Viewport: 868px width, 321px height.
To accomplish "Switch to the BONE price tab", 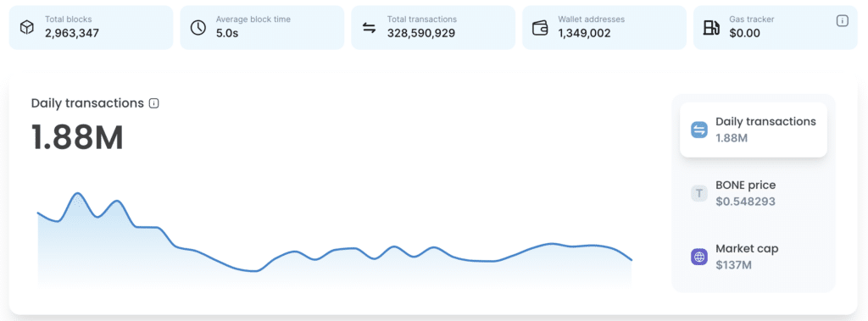I will pyautogui.click(x=754, y=193).
